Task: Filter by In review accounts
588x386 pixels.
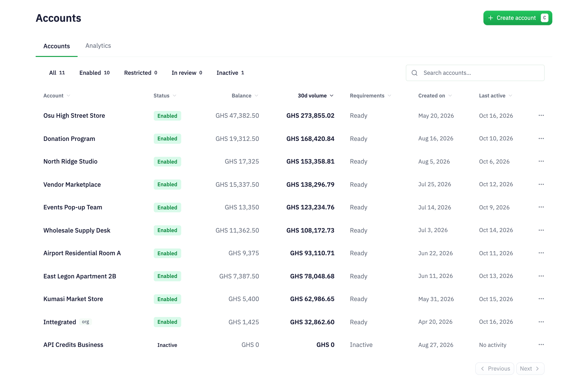Action: (x=187, y=73)
